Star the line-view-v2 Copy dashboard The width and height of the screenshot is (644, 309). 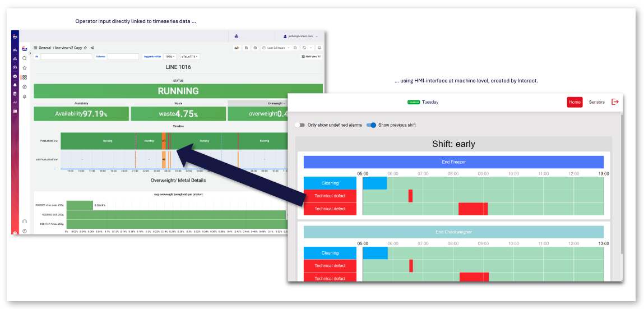click(x=85, y=48)
